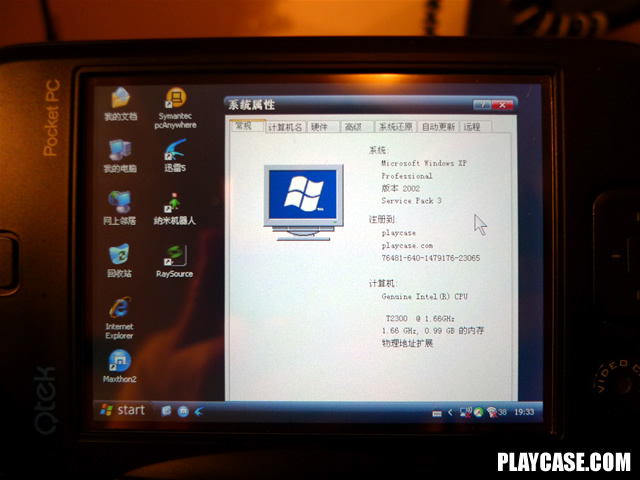Viewport: 640px width, 480px height.
Task: Click the round Maxthon quick launch icon
Action: (x=183, y=411)
